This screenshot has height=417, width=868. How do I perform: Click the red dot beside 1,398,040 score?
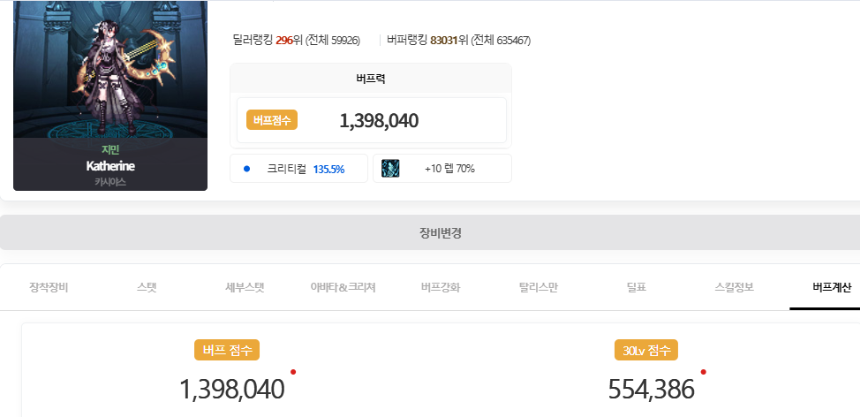(x=293, y=372)
